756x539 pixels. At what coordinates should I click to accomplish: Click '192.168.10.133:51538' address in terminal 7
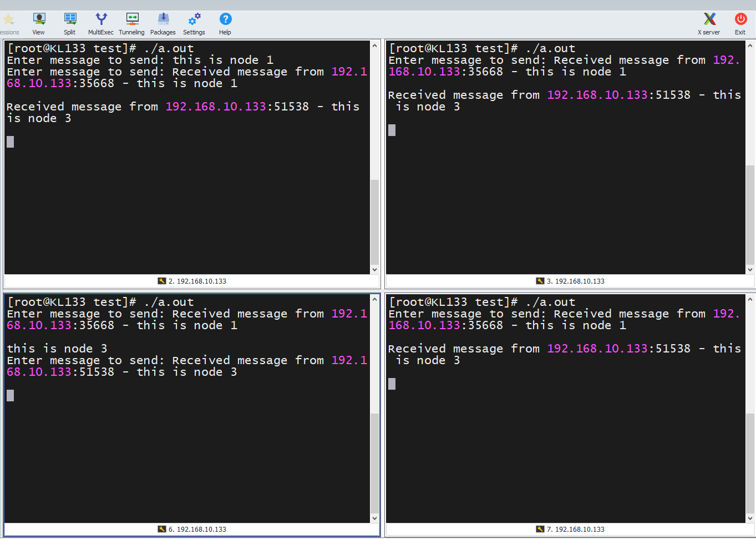click(x=619, y=349)
